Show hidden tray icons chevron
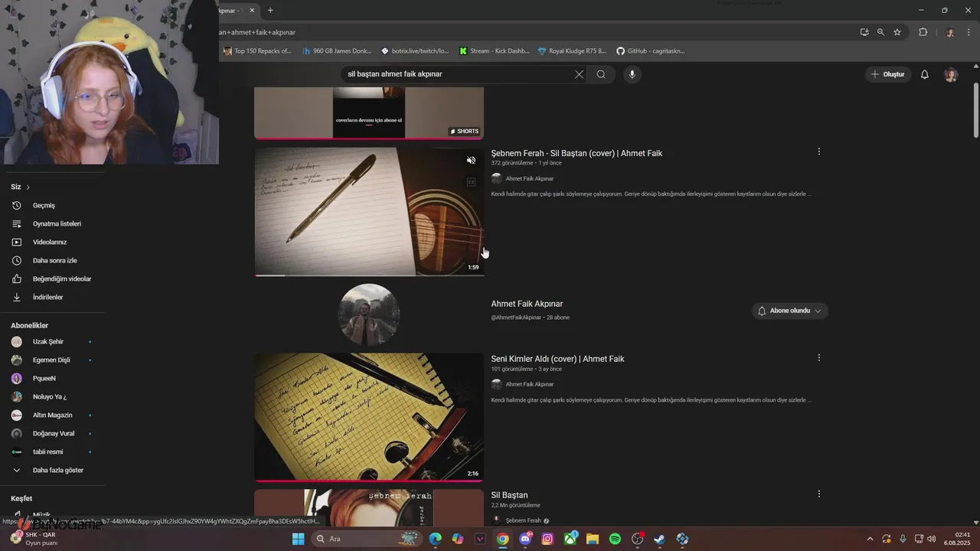The image size is (980, 551). pos(870,539)
